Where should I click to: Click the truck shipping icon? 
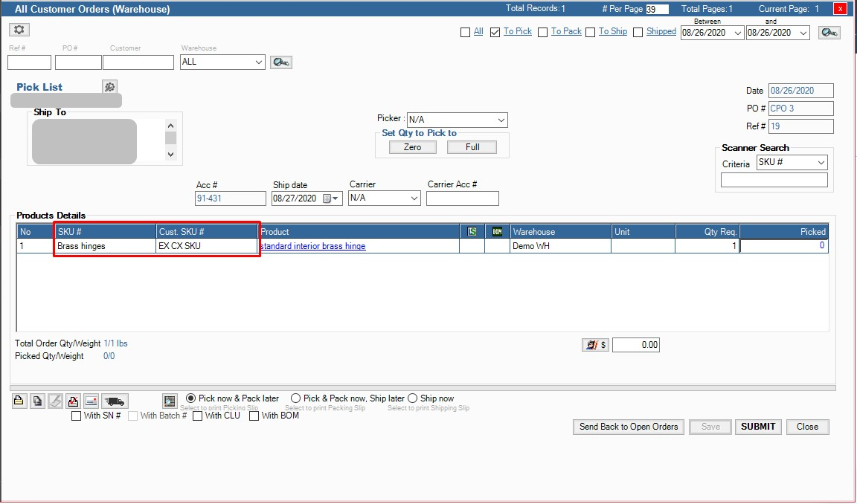(115, 401)
